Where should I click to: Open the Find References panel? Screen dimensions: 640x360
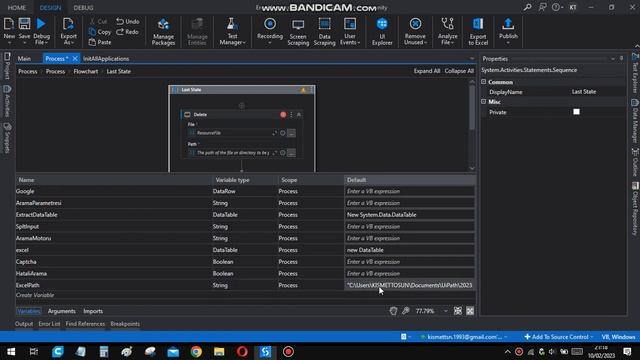tap(85, 324)
